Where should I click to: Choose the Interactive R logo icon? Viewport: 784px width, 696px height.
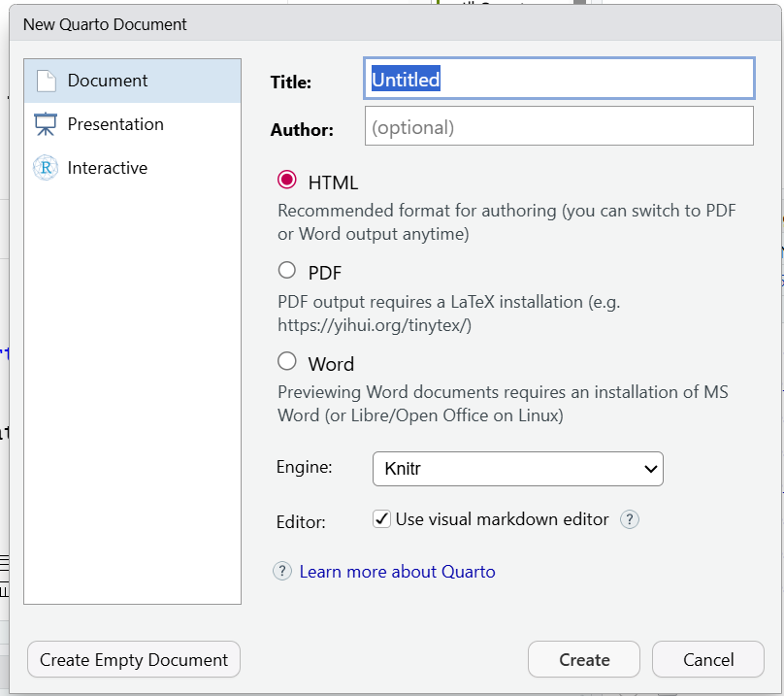click(46, 168)
